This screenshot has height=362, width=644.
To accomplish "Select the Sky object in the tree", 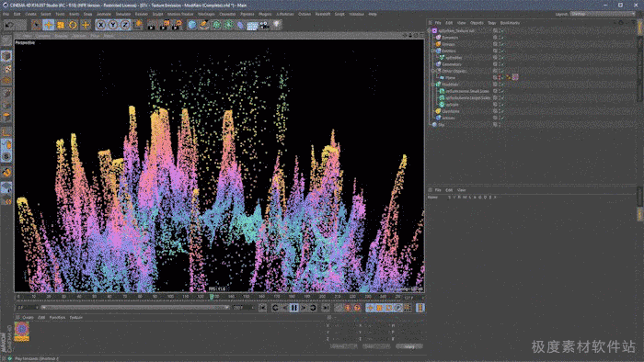I will (x=441, y=125).
